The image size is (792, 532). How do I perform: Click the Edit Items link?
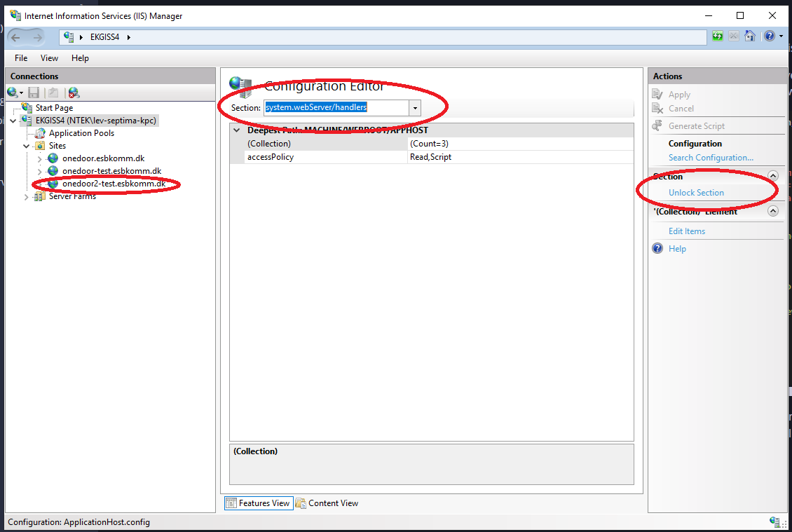[x=686, y=231]
